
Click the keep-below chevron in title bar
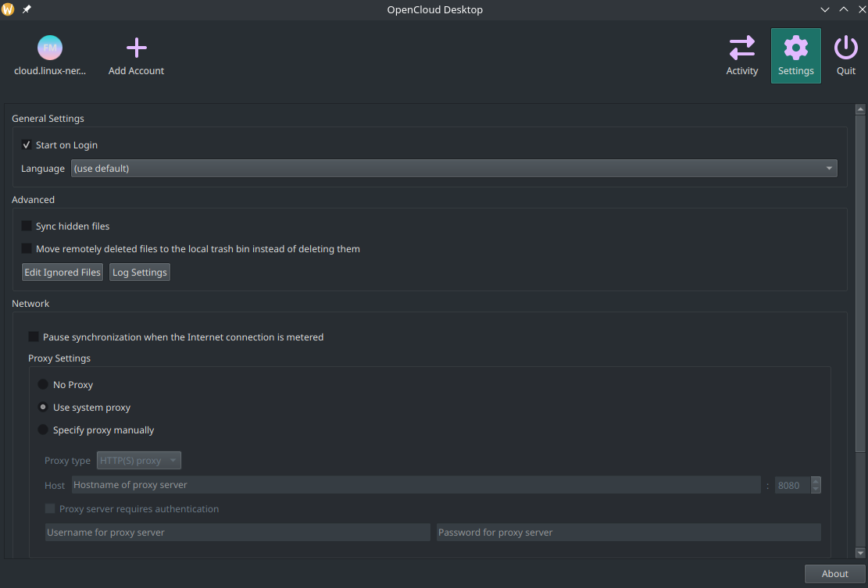click(825, 9)
